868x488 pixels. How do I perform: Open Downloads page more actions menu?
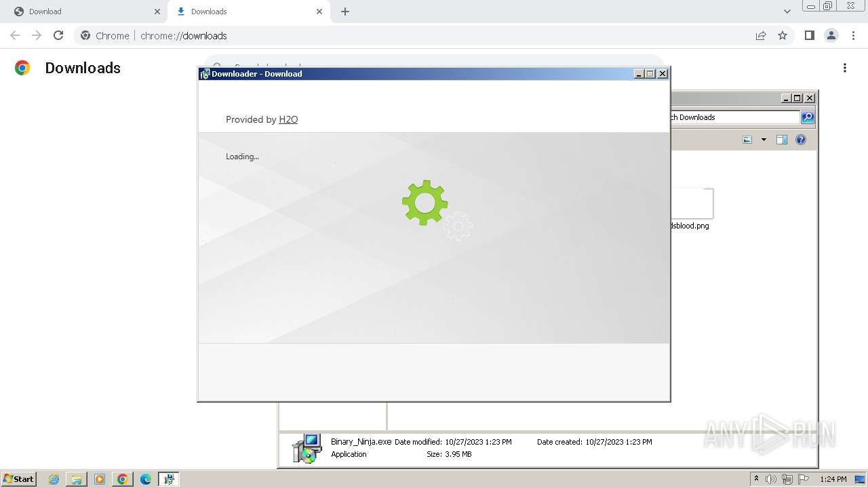[x=845, y=68]
